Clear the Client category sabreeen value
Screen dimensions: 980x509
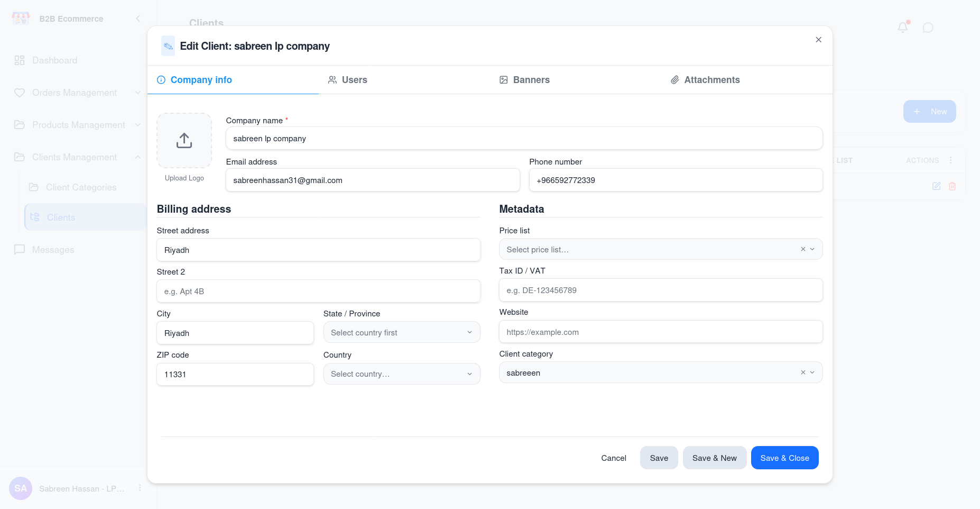803,372
